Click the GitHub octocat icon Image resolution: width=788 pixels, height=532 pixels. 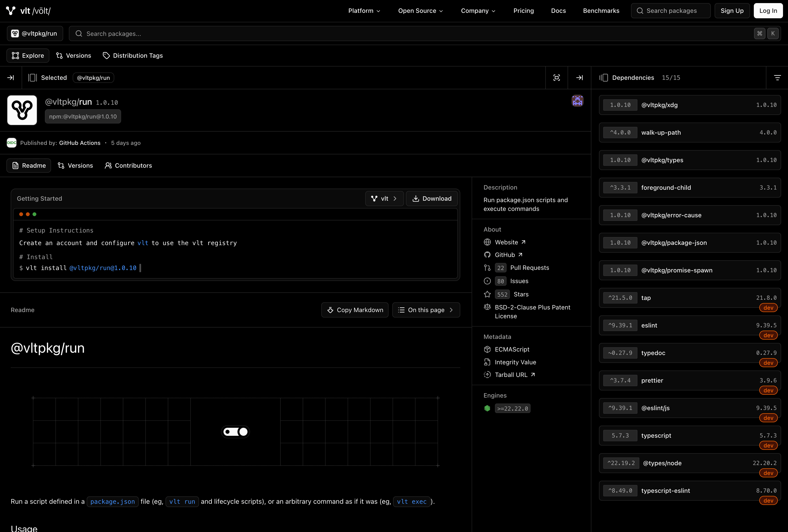[487, 255]
